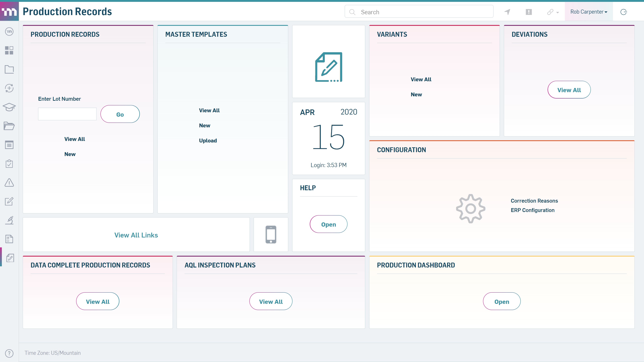Click the paper plane navigation icon in header
This screenshot has width=644, height=362.
pos(507,12)
